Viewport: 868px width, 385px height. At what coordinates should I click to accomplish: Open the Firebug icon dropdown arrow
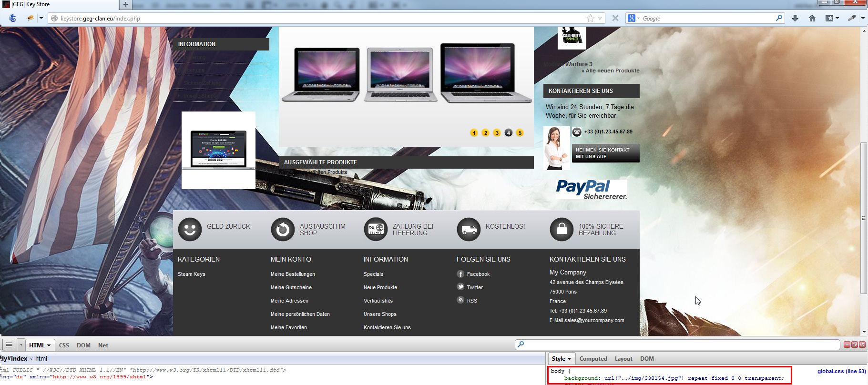41,18
